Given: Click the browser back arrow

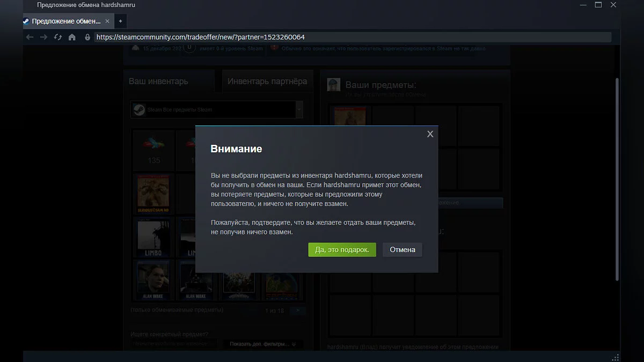Looking at the screenshot, I should 30,37.
